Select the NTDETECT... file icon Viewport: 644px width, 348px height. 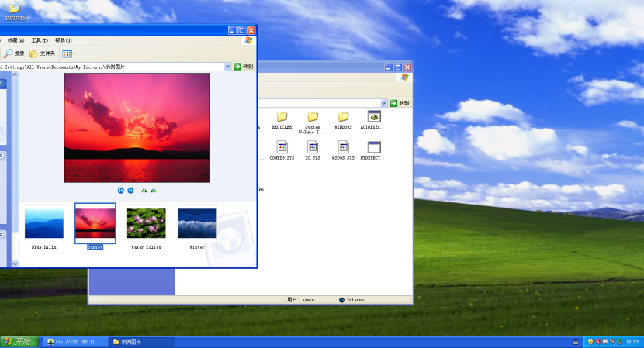(374, 150)
